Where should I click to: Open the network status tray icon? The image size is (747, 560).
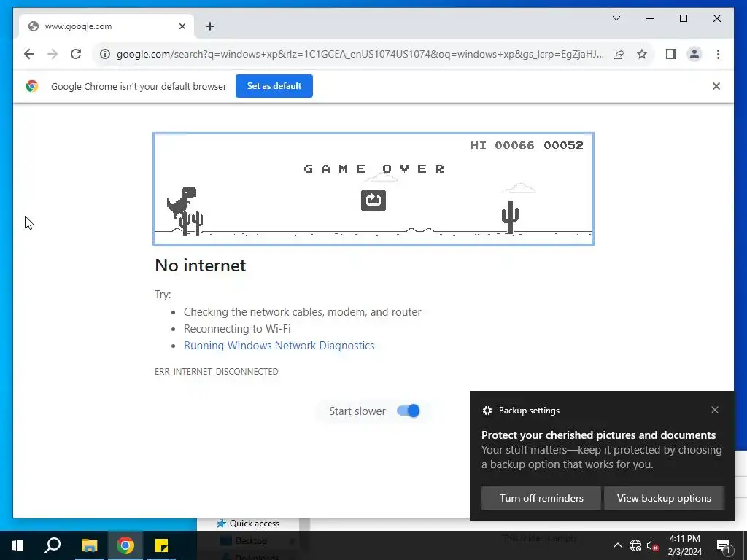click(x=635, y=545)
